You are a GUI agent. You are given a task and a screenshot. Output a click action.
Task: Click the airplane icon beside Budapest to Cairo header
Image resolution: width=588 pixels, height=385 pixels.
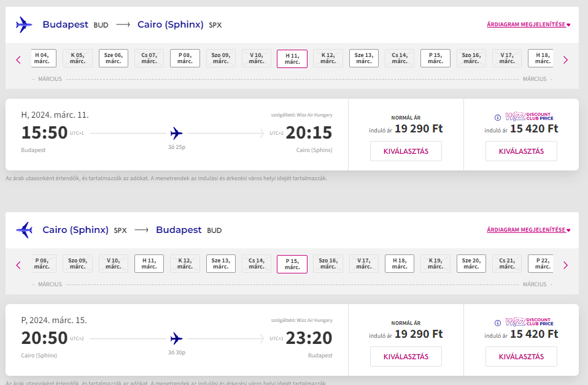pos(24,25)
